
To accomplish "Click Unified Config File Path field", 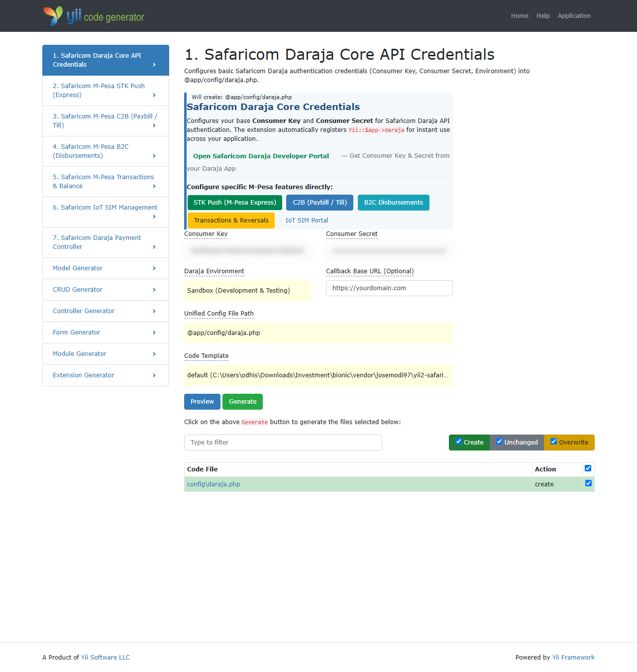I will 318,333.
